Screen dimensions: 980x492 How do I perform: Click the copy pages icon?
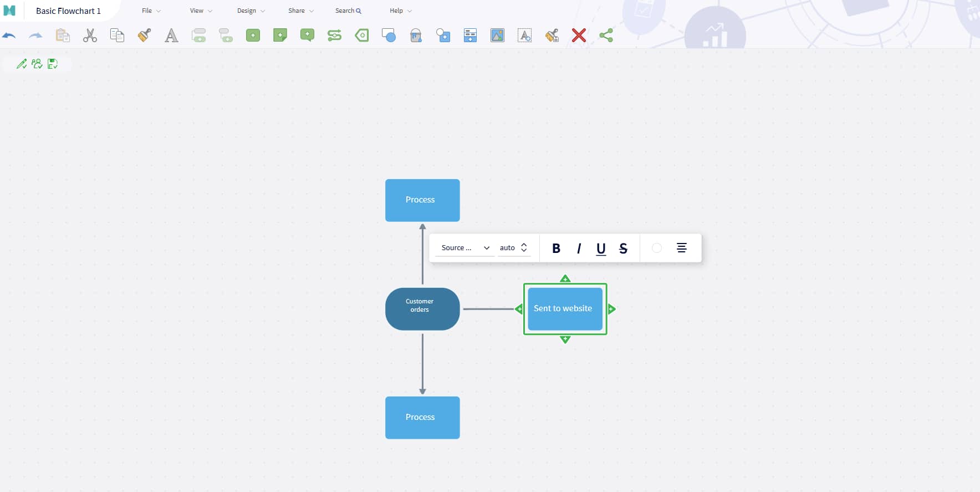coord(117,35)
